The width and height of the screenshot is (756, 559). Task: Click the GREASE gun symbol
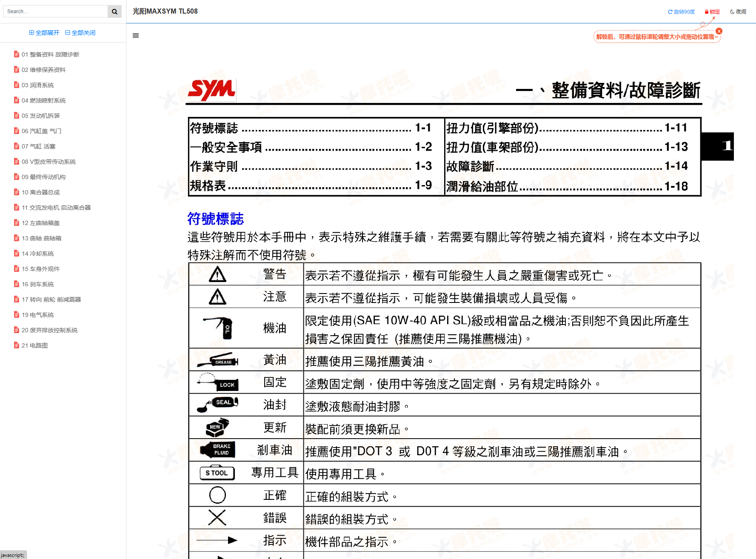point(218,360)
